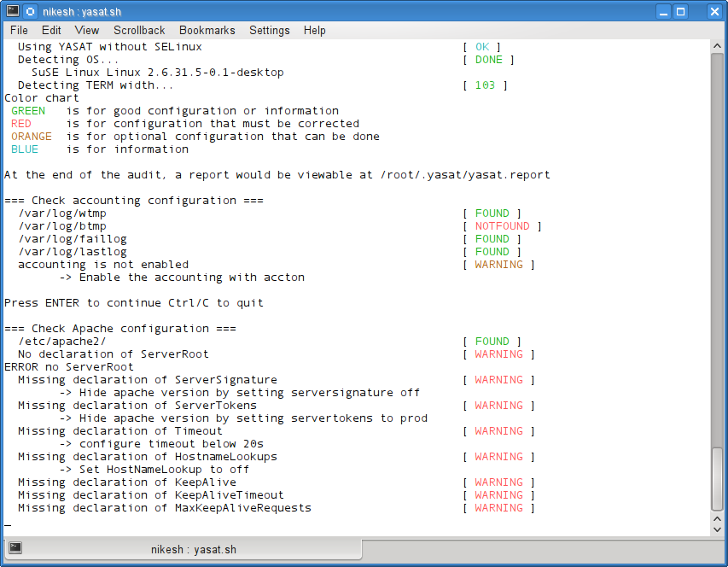Screen dimensions: 728x567
Task: Click the line 'accounting is not enabled'
Action: (103, 265)
